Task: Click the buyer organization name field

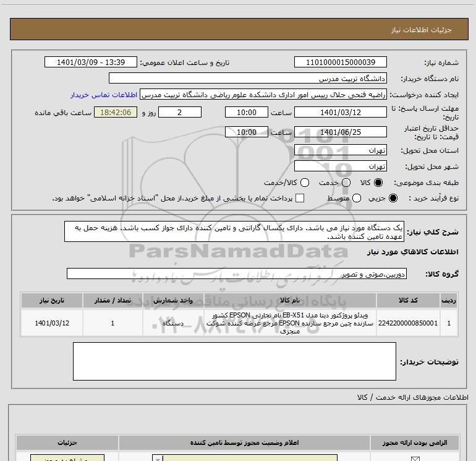Action: click(x=248, y=79)
